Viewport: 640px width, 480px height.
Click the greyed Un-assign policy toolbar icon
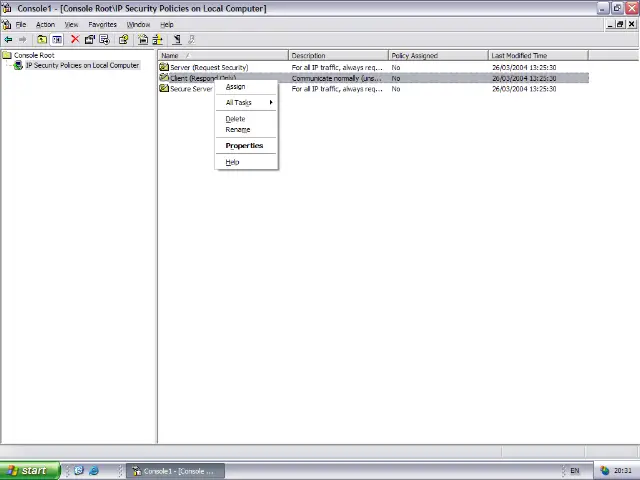point(191,40)
